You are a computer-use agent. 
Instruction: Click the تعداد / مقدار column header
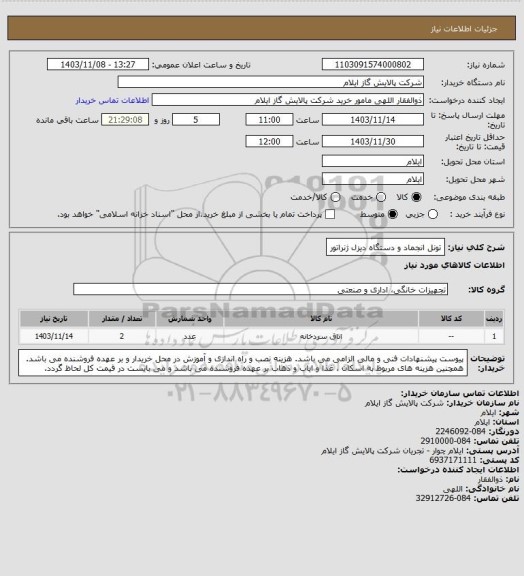122,318
